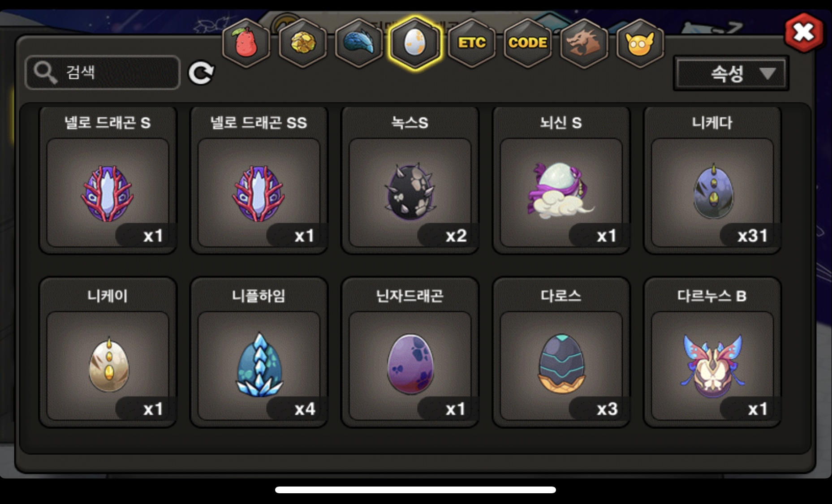This screenshot has width=832, height=504.
Task: Click the refresh arrow next to search
Action: point(201,73)
